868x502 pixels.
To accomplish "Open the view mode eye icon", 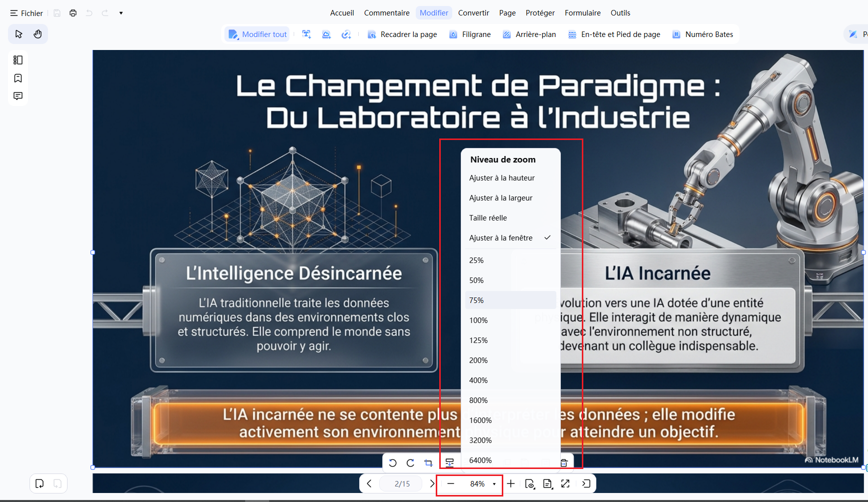I will pyautogui.click(x=530, y=483).
